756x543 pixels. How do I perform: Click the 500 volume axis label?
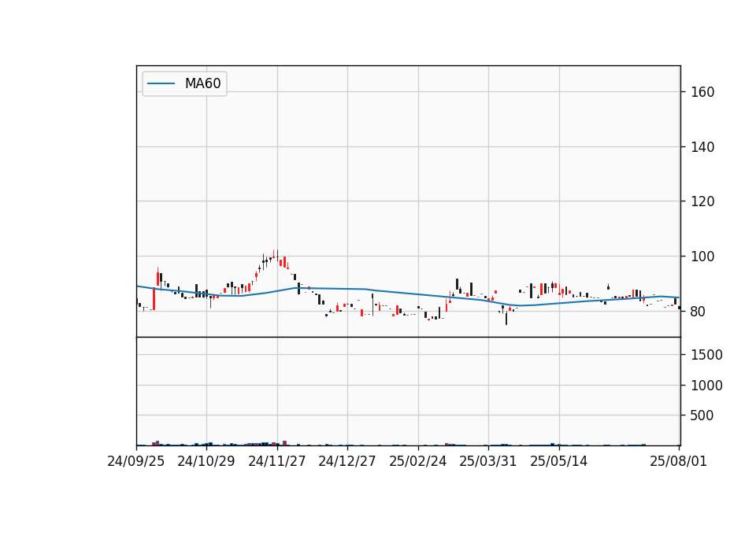702,416
